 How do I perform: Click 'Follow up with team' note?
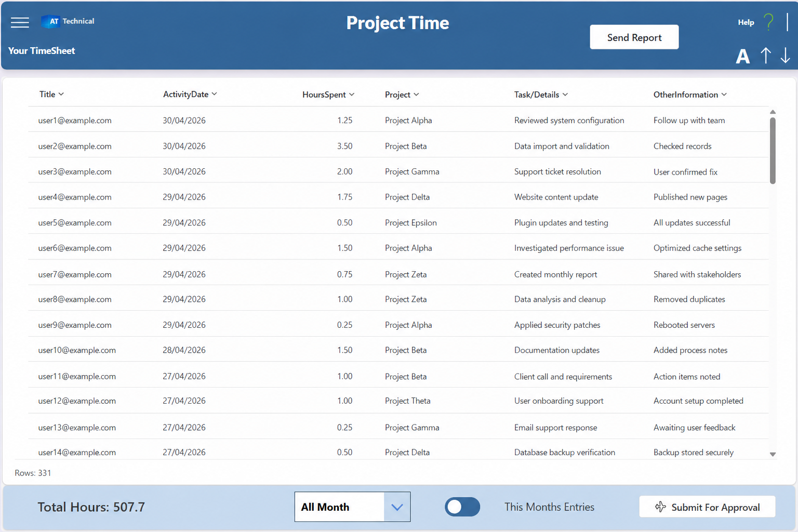pos(689,120)
